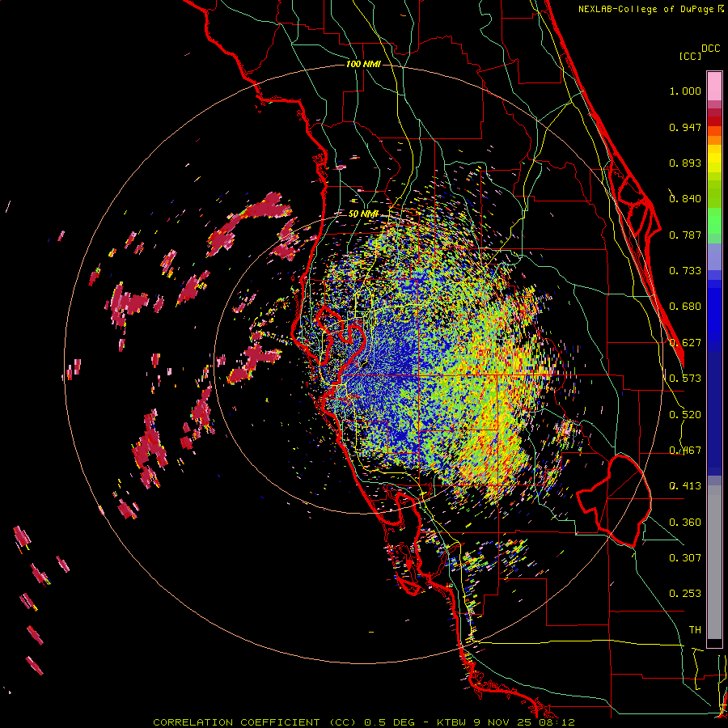This screenshot has height=728, width=728.
Task: Click the 0.413 scale value
Action: tap(685, 486)
